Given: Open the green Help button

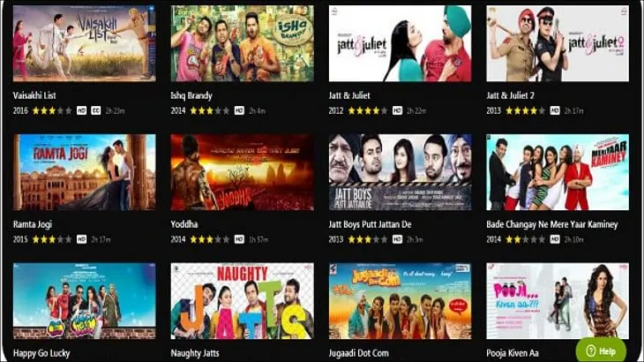Looking at the screenshot, I should tap(602, 351).
